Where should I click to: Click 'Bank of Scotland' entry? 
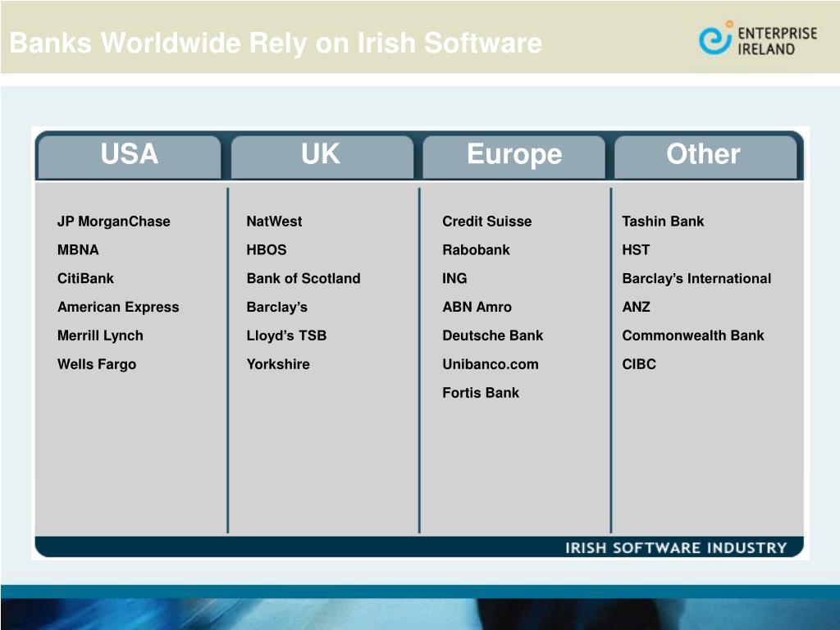coord(304,278)
